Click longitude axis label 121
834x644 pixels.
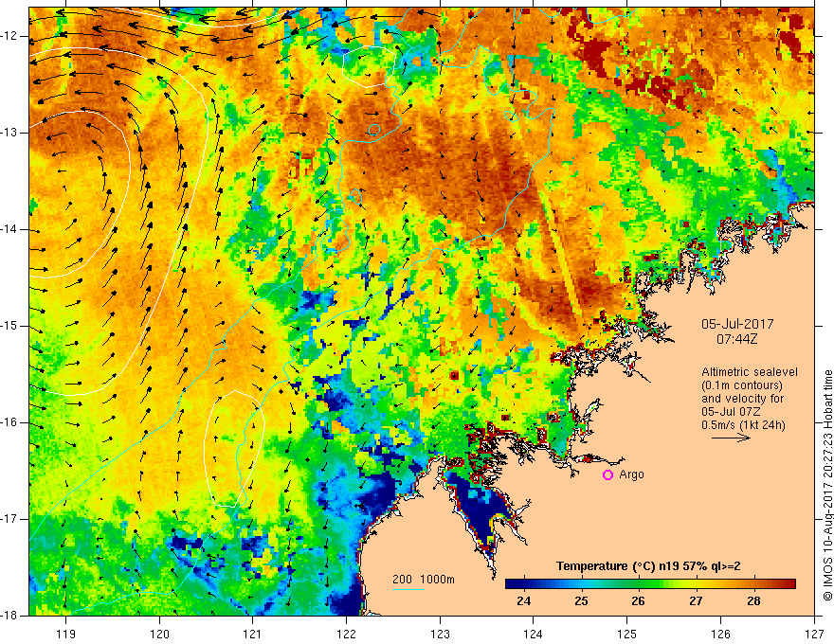[x=252, y=634]
